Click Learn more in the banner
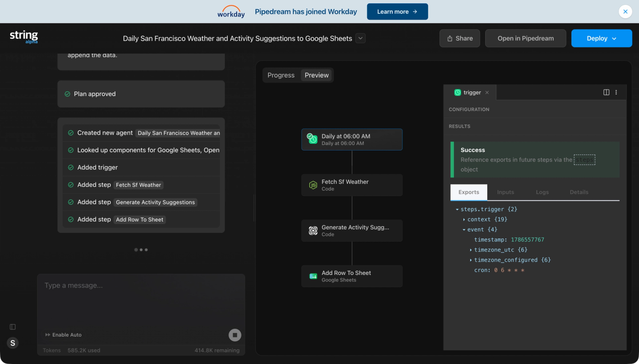Image resolution: width=639 pixels, height=364 pixels. 397,12
